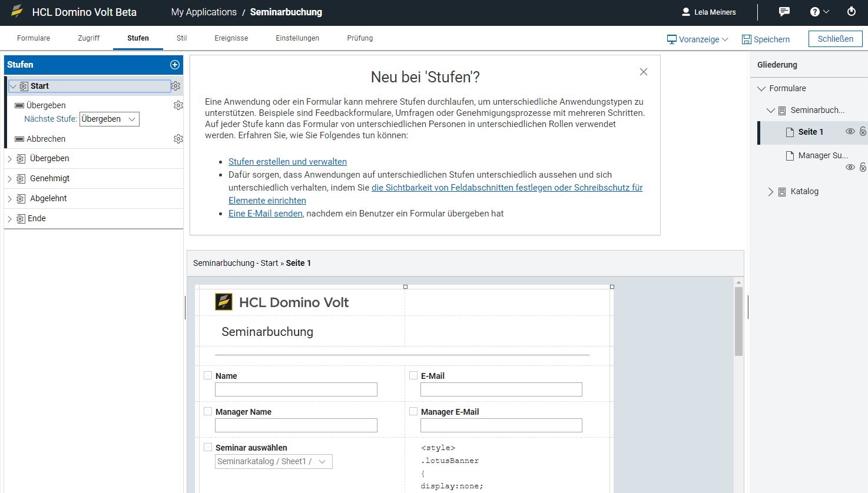Expand the Katalog outline node
This screenshot has height=493, width=868.
point(770,191)
